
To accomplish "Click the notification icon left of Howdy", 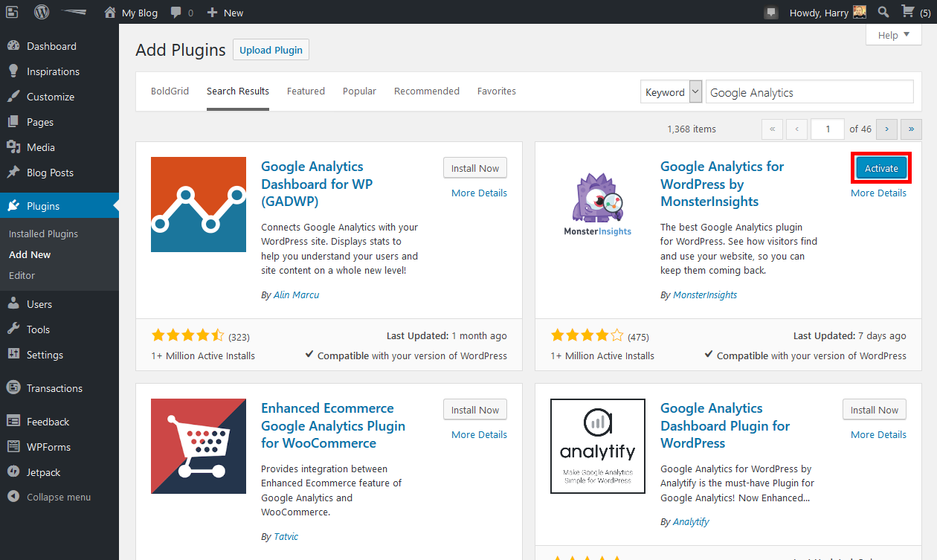I will pos(772,13).
